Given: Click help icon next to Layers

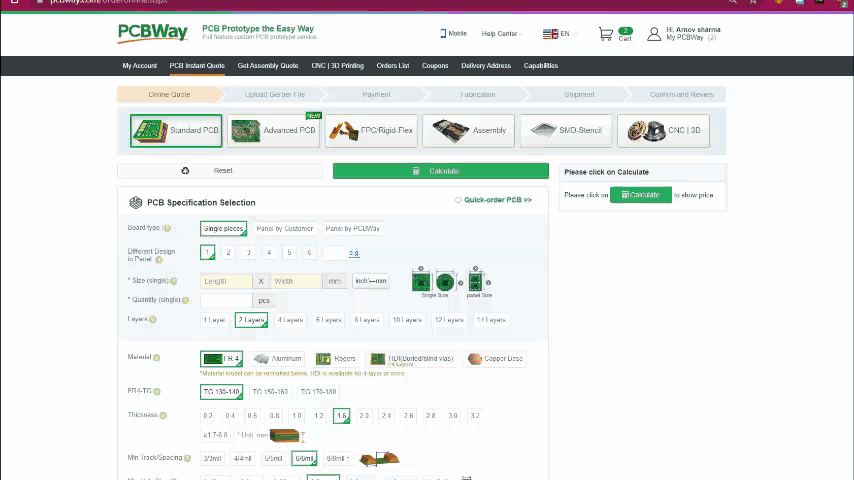Looking at the screenshot, I should coord(152,320).
